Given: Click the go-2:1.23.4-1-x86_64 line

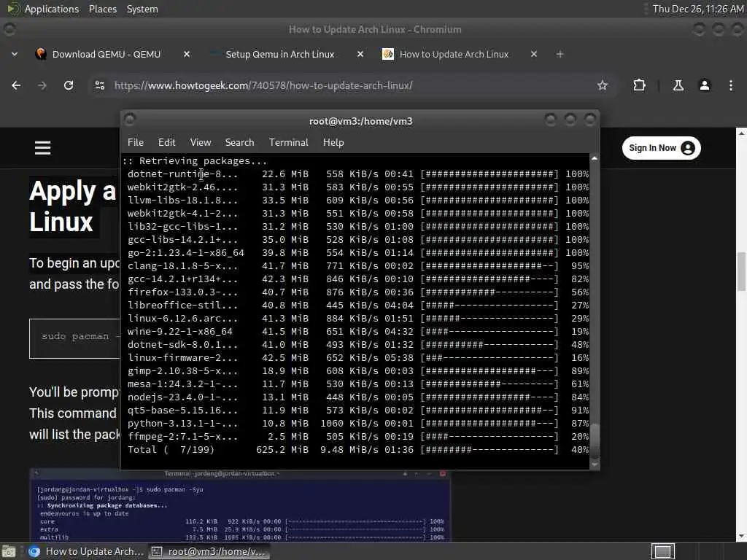Looking at the screenshot, I should coord(357,252).
